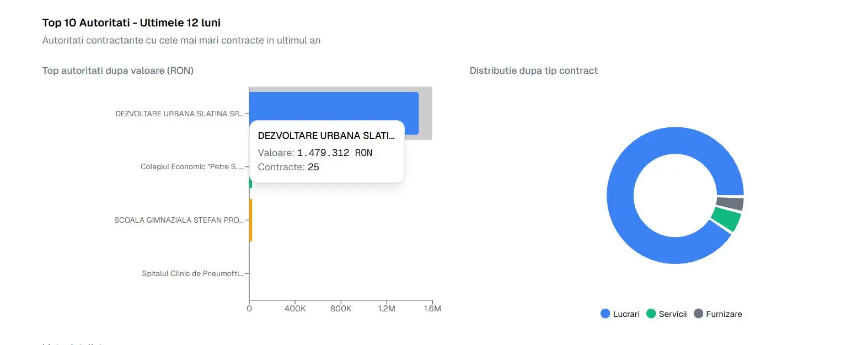The width and height of the screenshot is (868, 345).
Task: Click the "Top 10 Autoritati - Ultimele 12 luni" heading
Action: [x=131, y=23]
